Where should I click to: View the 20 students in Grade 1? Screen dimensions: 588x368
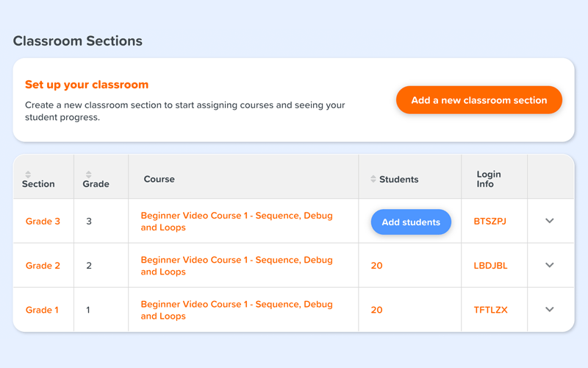tap(376, 310)
